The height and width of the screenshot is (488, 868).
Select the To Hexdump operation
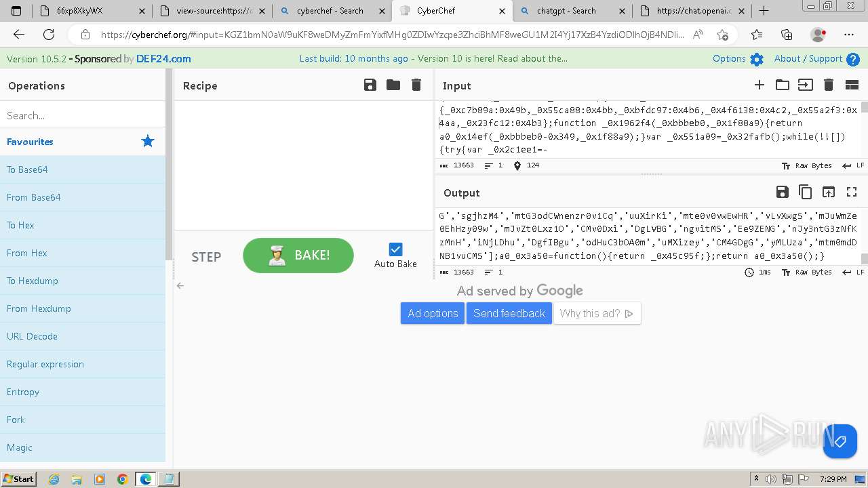pos(83,281)
